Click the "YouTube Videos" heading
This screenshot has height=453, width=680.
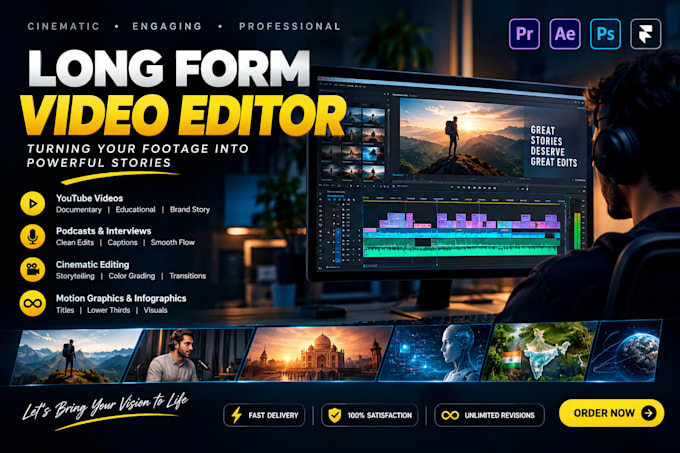(x=89, y=198)
